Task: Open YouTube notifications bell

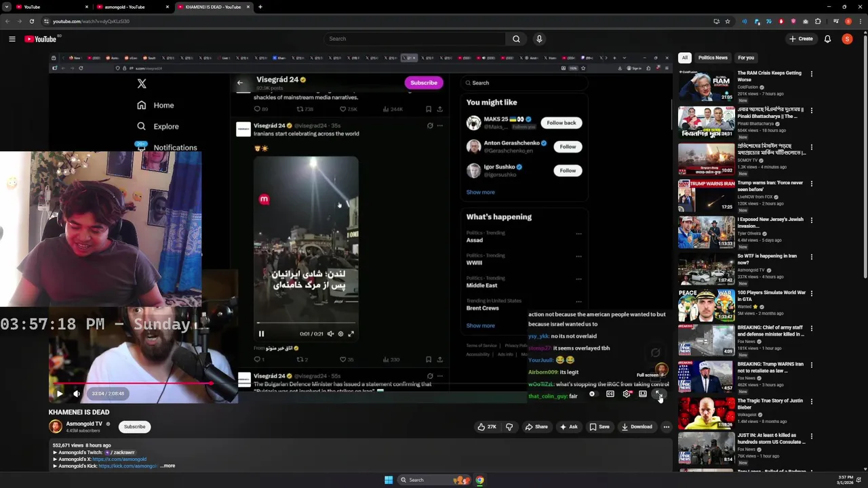Action: click(827, 39)
